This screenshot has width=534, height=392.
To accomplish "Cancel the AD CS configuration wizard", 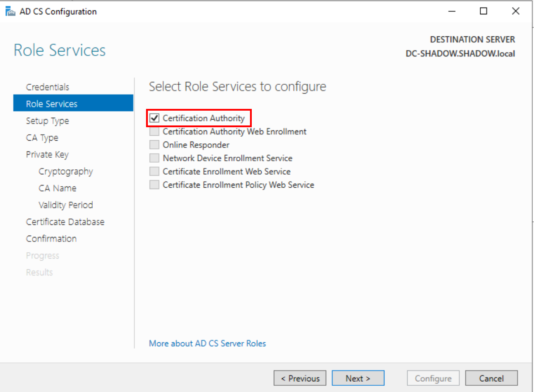I will 491,379.
